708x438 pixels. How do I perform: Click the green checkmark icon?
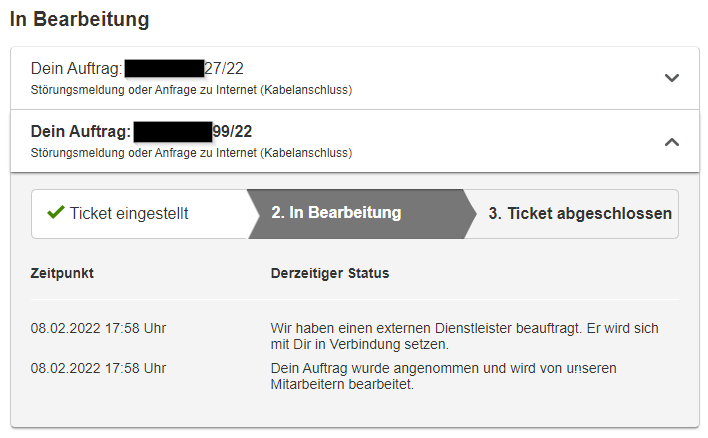tap(56, 212)
